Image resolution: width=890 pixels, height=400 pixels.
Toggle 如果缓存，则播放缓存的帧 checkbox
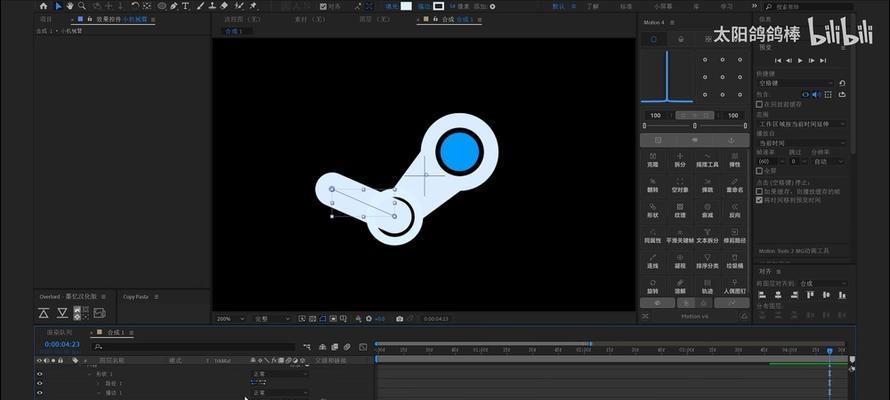(759, 192)
